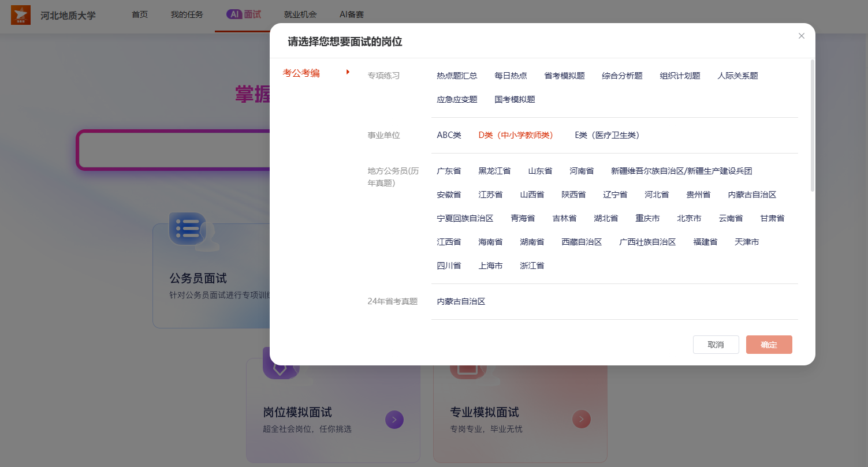This screenshot has width=868, height=467.
Task: Expand the 考公考编 category arrow
Action: click(348, 72)
